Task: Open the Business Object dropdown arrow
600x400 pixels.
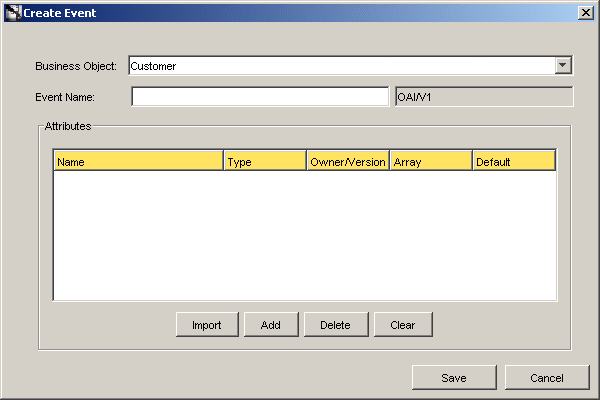Action: click(x=563, y=65)
